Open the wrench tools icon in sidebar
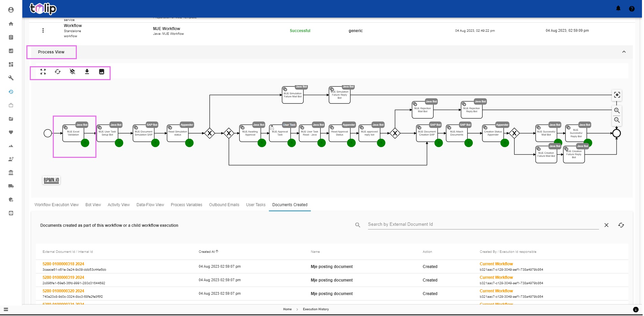The height and width of the screenshot is (316, 644). (11, 78)
